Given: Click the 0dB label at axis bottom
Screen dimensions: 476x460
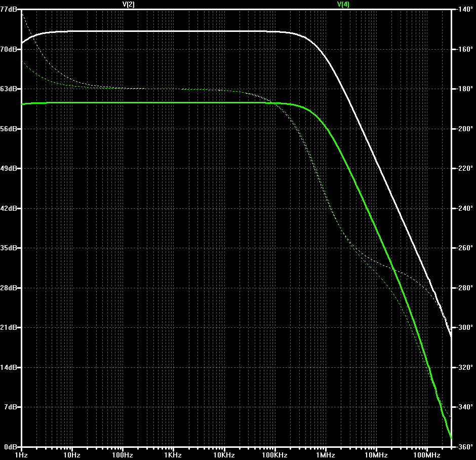Looking at the screenshot, I should pyautogui.click(x=11, y=447).
